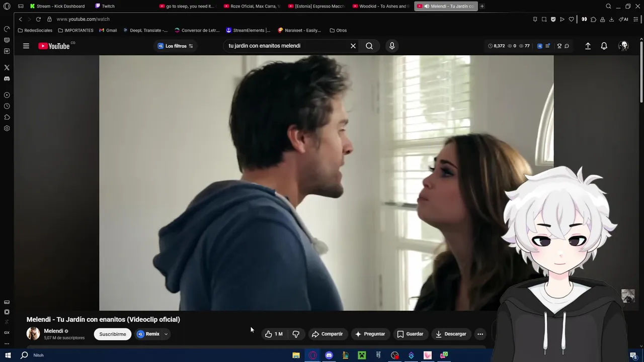644x362 pixels.
Task: Save the video with Guardar
Action: click(x=410, y=334)
